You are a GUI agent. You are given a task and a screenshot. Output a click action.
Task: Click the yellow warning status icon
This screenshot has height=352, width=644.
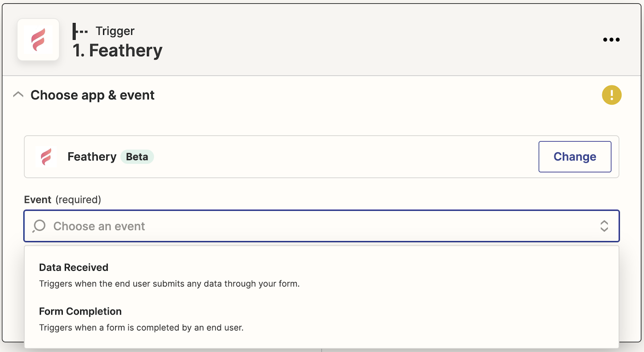tap(611, 95)
